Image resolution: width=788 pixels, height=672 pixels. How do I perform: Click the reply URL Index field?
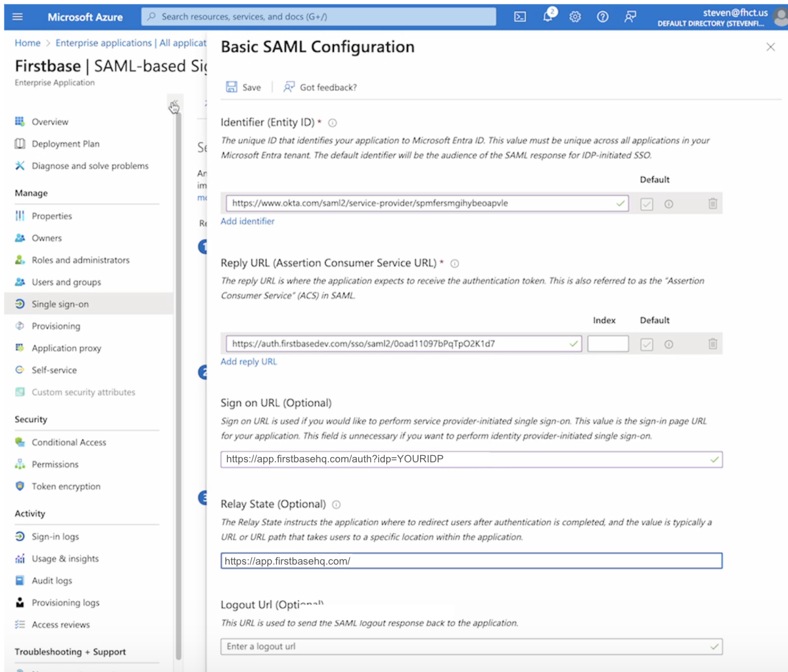click(x=608, y=344)
